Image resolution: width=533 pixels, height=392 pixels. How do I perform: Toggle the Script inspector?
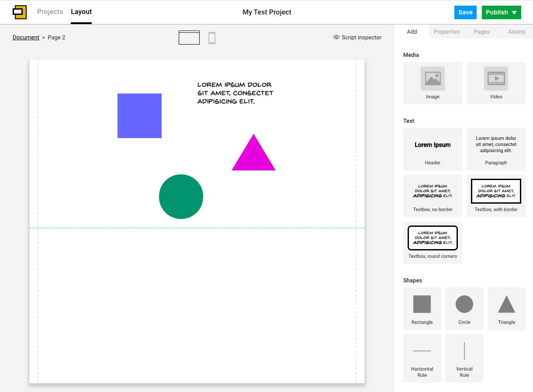click(357, 38)
